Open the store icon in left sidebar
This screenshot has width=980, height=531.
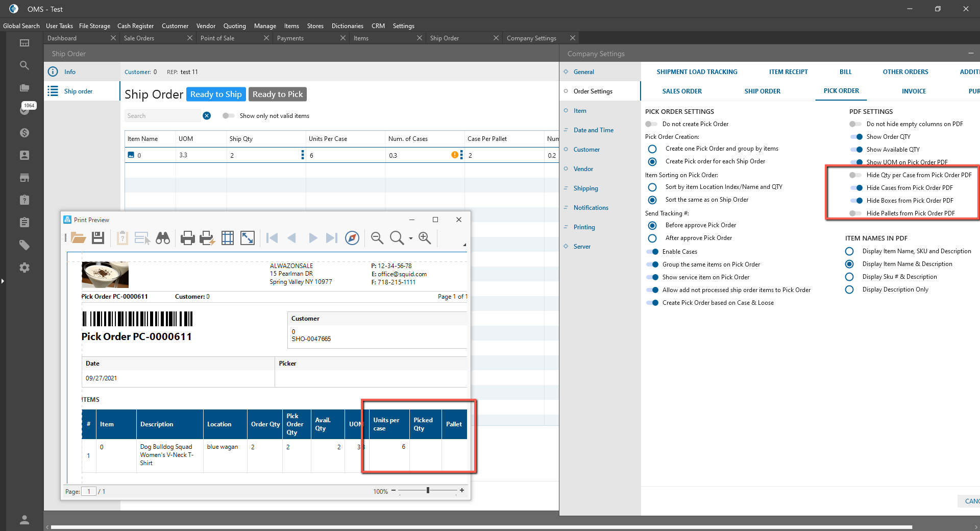(24, 178)
